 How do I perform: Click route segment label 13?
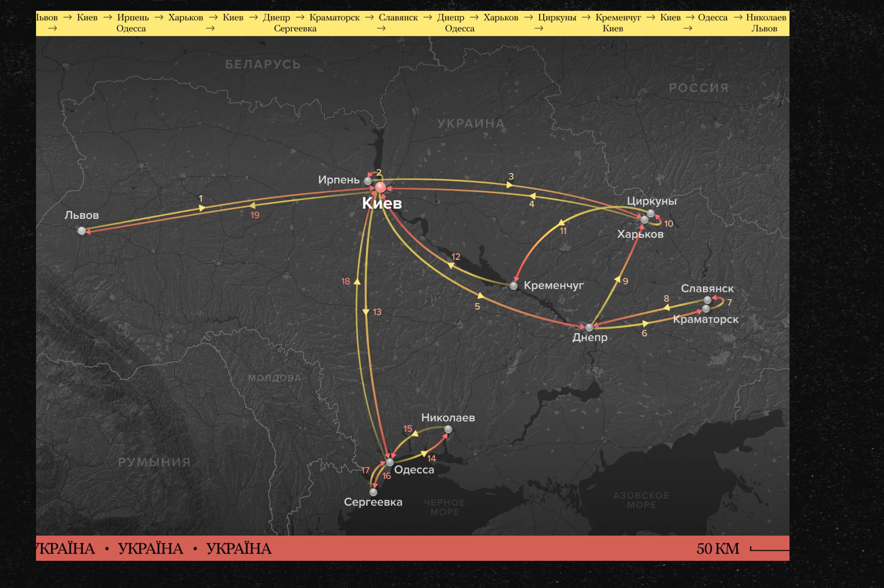[377, 312]
